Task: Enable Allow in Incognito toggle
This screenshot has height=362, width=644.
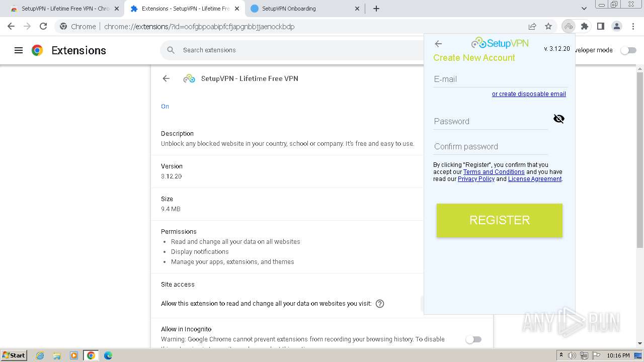Action: [x=473, y=339]
